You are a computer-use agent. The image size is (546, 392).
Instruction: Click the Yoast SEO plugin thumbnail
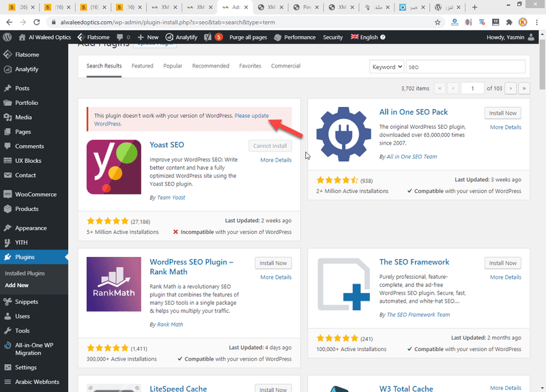(114, 167)
